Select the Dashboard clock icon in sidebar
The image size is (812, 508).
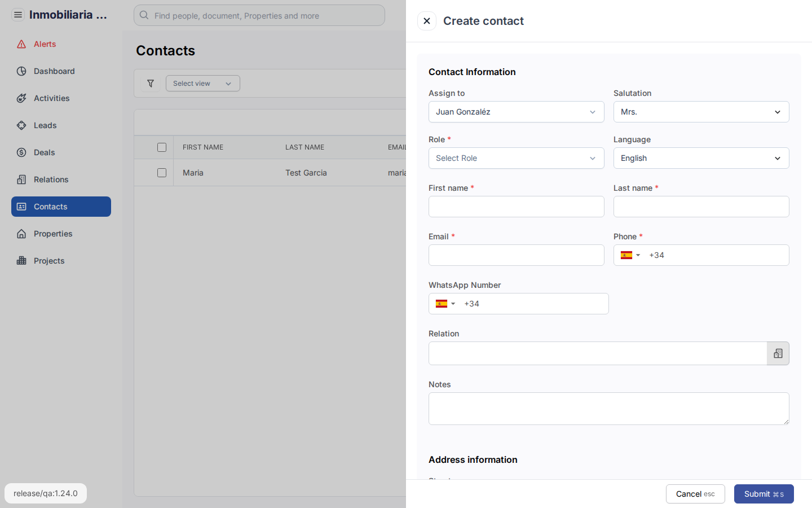(x=21, y=71)
